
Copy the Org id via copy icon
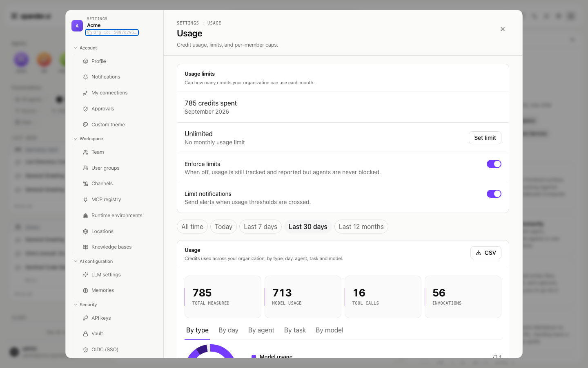tap(89, 32)
